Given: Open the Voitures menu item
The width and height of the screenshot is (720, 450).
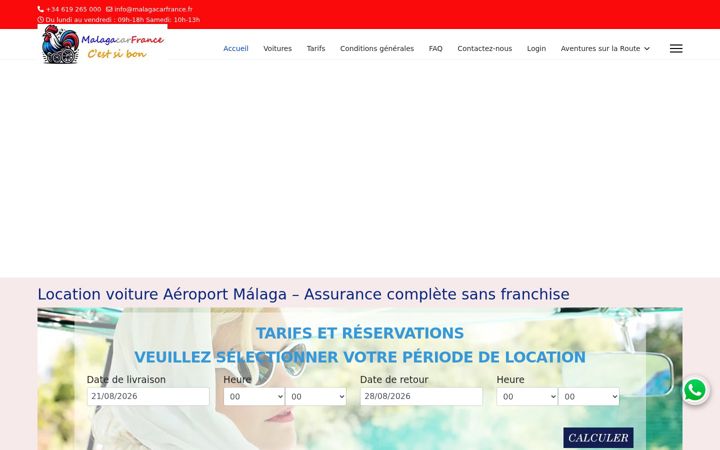Looking at the screenshot, I should point(277,49).
